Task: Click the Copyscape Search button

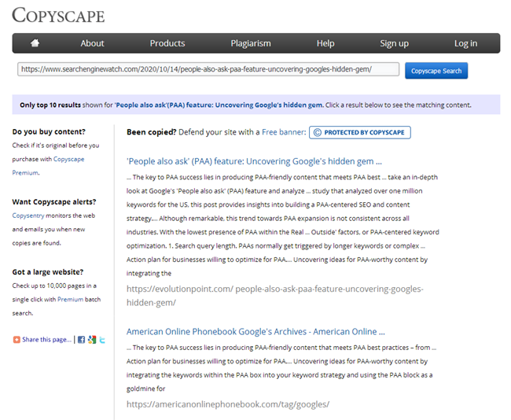Action: point(436,71)
